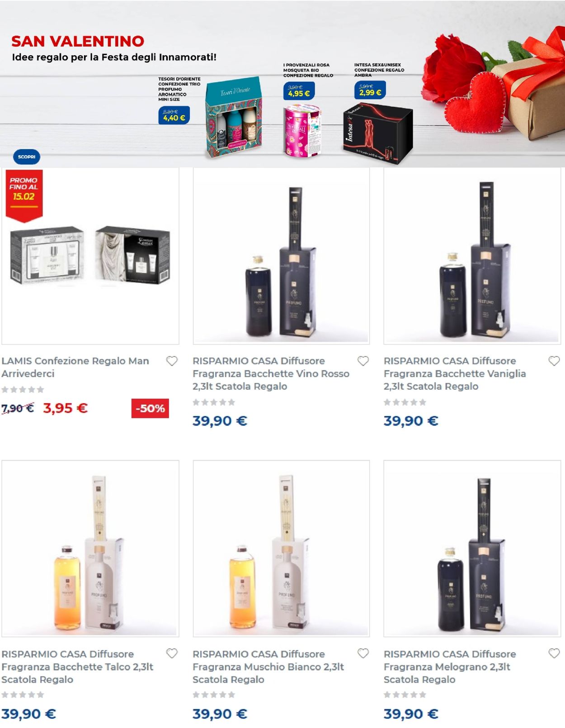Toggle wishlist heart for Vaniglia diffuser

click(554, 361)
